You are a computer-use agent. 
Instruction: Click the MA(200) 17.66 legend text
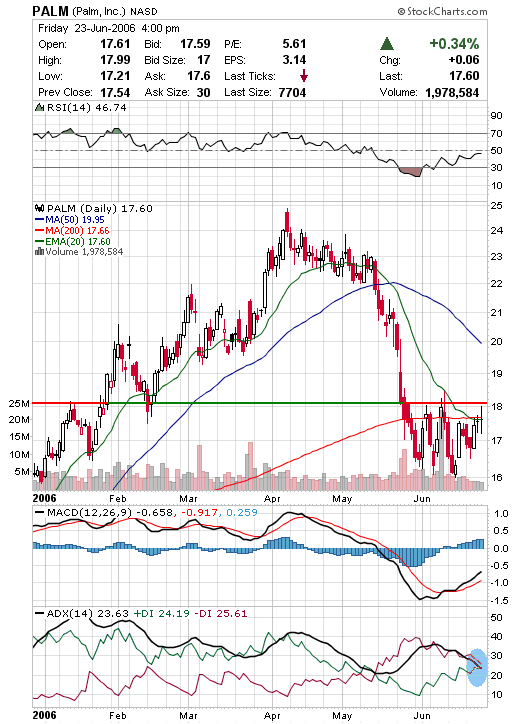(77, 230)
